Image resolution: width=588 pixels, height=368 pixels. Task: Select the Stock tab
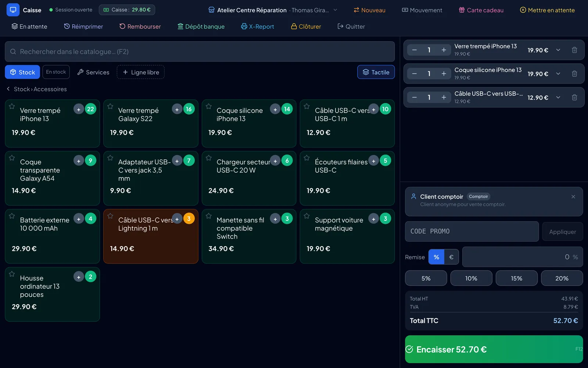coord(22,72)
